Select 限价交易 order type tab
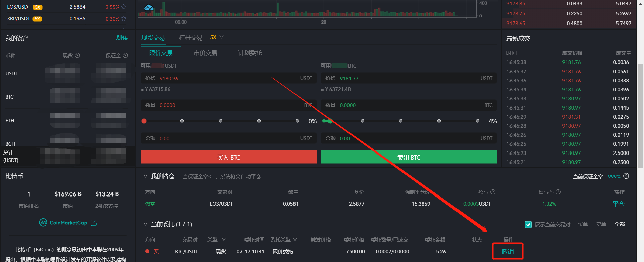Screen dimensions: 644x262 pyautogui.click(x=161, y=53)
